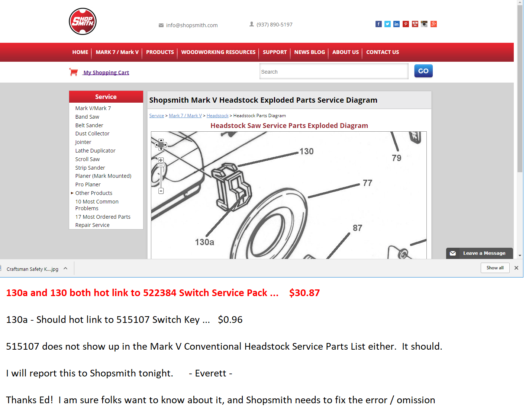Open the HOME menu item
The image size is (532, 417).
point(80,52)
